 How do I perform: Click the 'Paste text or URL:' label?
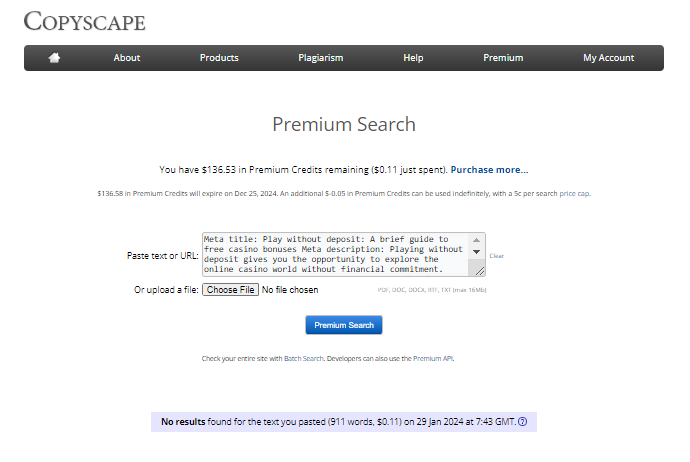(x=163, y=256)
